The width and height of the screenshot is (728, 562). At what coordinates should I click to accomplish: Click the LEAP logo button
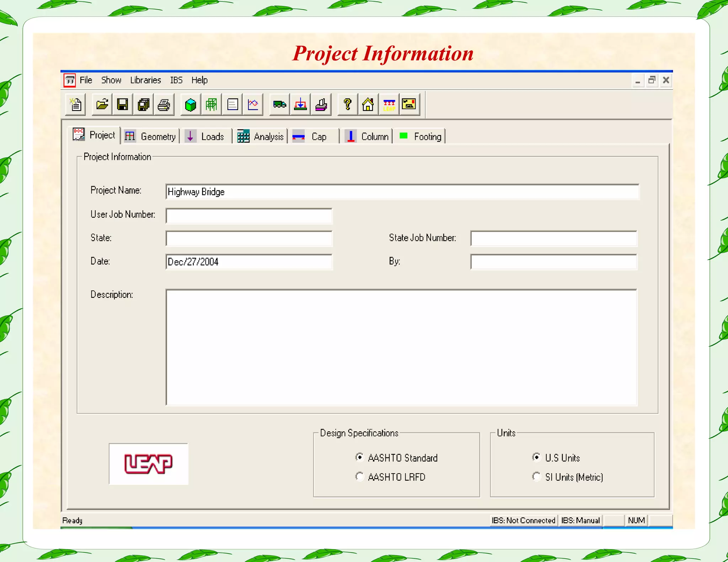point(149,464)
